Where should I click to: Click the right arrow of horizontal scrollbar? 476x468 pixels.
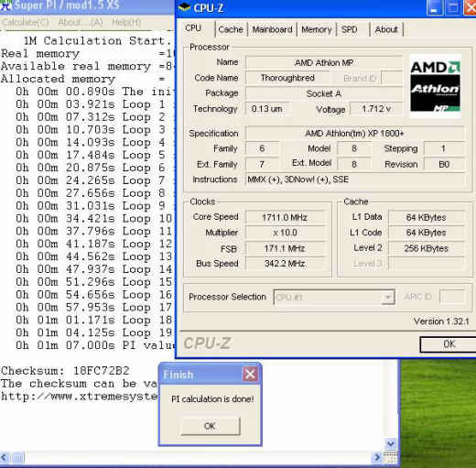377,457
